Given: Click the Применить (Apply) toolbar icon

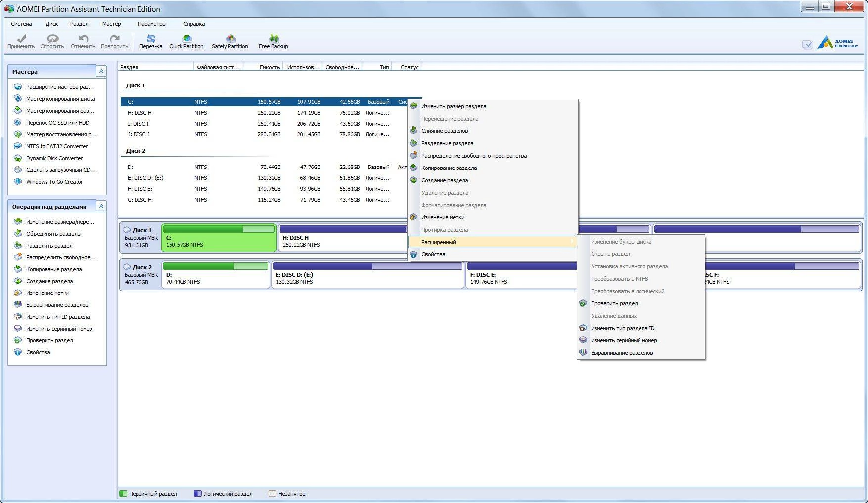Looking at the screenshot, I should tap(21, 38).
